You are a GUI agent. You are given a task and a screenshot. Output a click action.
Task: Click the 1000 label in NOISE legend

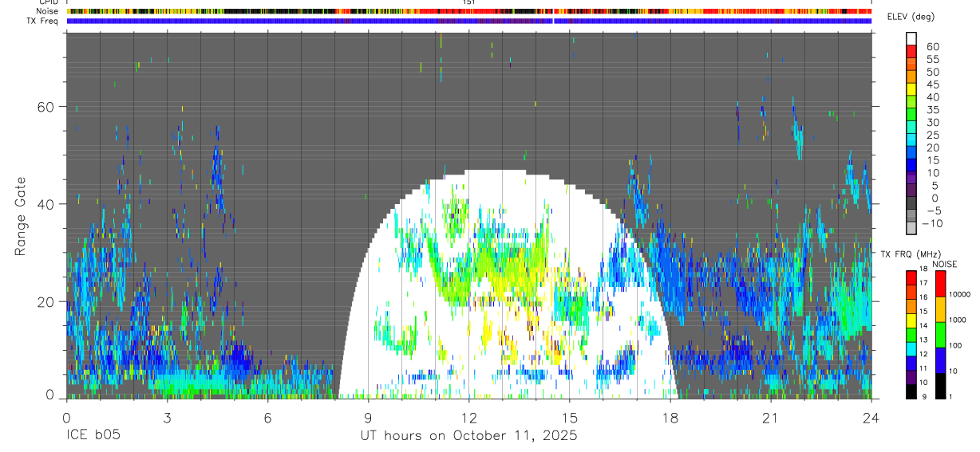(x=958, y=320)
